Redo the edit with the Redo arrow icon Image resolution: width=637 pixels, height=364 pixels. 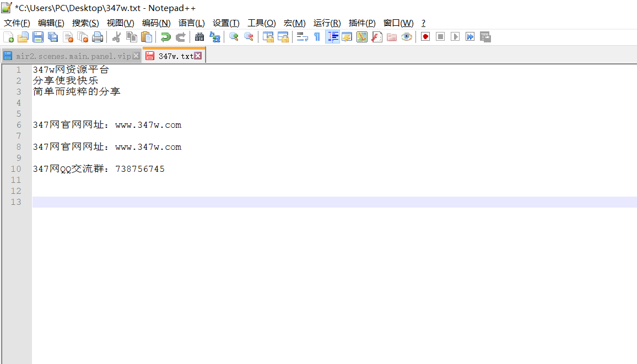(180, 37)
